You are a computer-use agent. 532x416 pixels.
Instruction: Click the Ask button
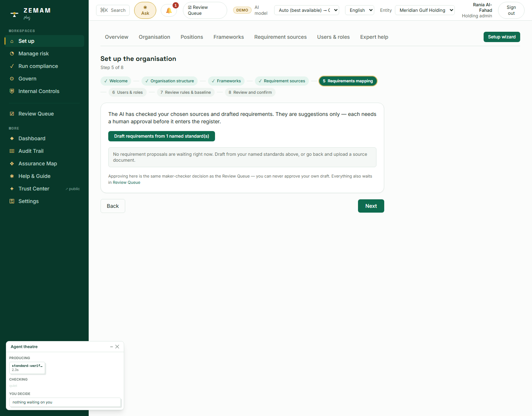click(145, 10)
